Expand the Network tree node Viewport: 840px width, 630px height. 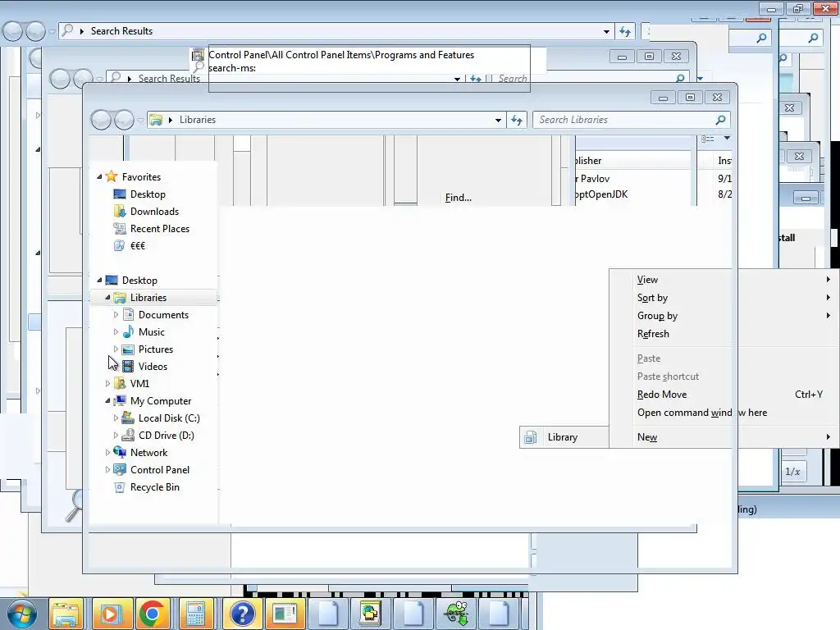[x=107, y=453]
